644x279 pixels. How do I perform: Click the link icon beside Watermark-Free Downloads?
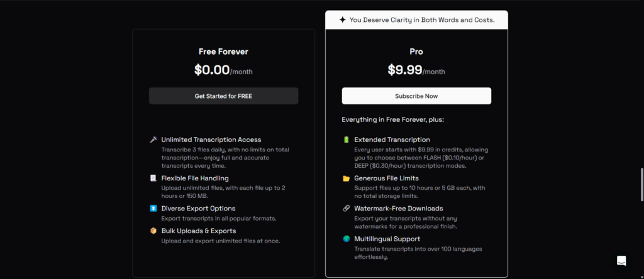click(347, 209)
